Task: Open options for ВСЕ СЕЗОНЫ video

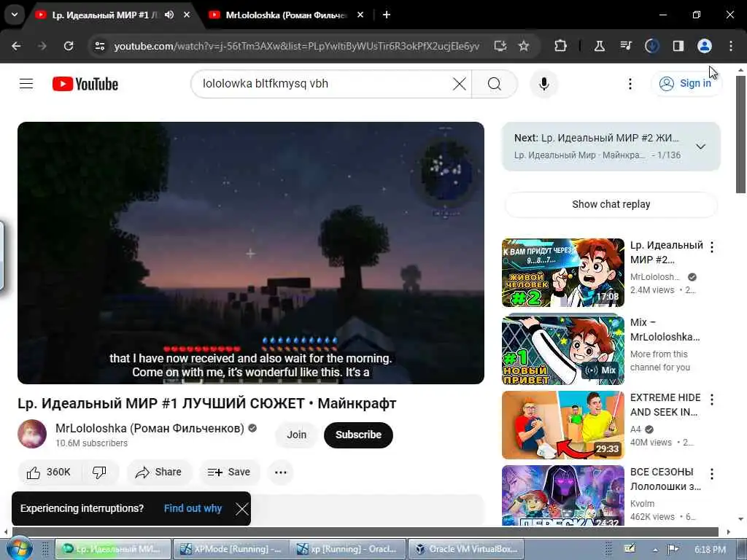Action: coord(712,474)
